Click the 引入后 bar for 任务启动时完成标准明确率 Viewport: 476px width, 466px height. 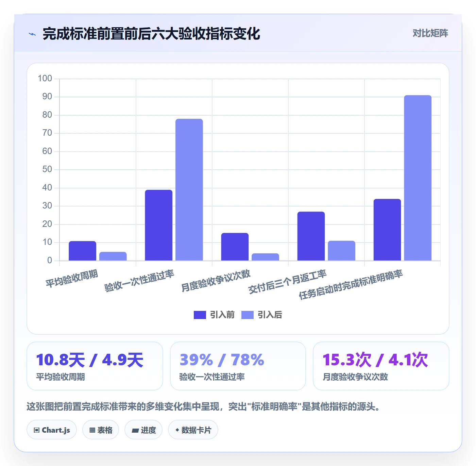click(x=418, y=178)
